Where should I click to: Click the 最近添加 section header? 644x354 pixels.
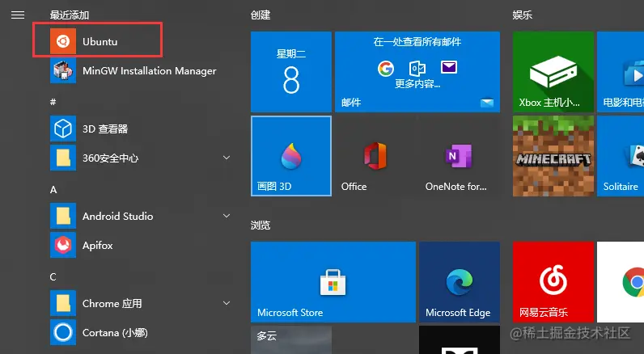[70, 15]
